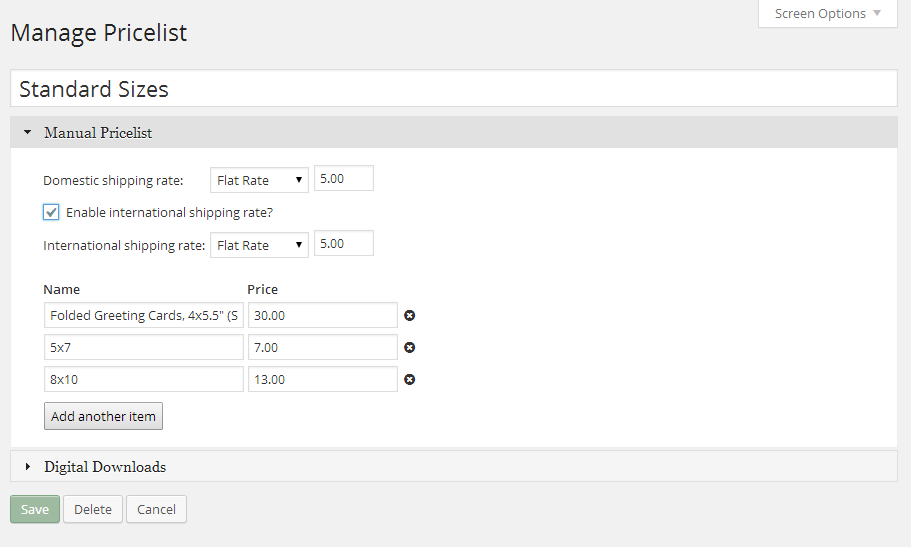Edit Folded Greeting Cards name field

(144, 315)
